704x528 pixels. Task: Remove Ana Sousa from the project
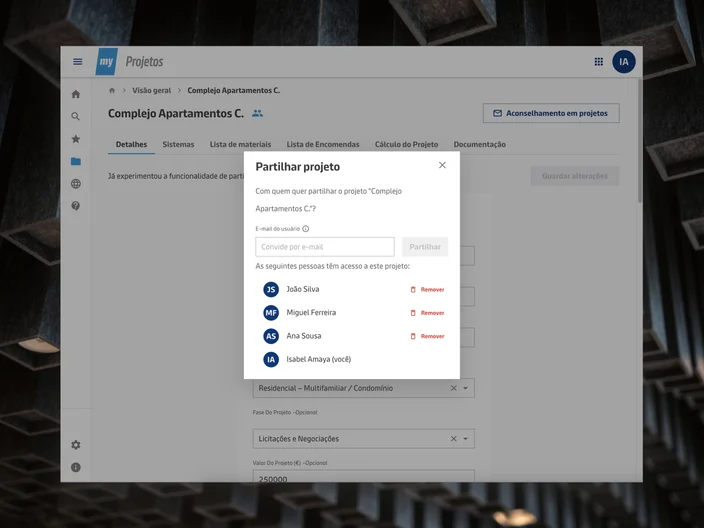tap(427, 336)
